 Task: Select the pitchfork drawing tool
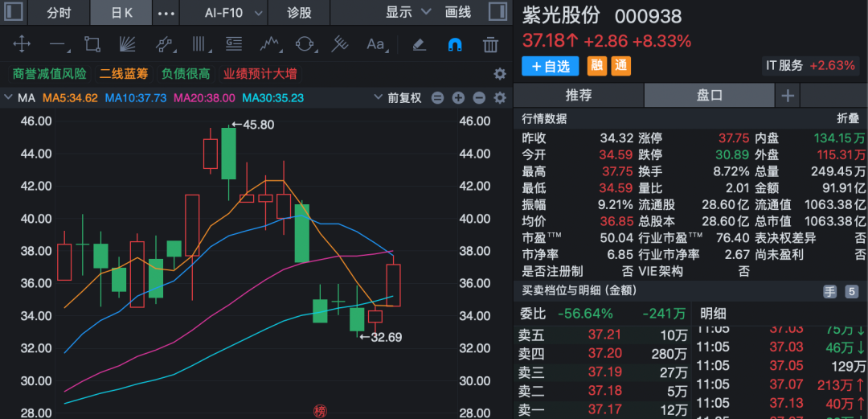point(339,43)
